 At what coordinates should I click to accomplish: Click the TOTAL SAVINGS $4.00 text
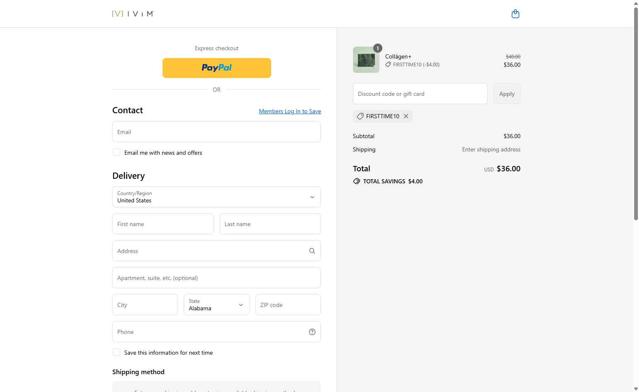[x=393, y=181]
